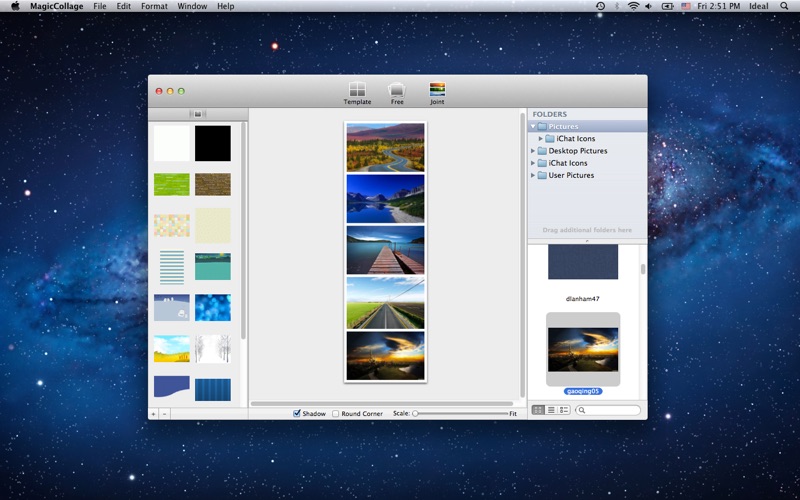
Task: Switch photo browser to list view
Action: [551, 410]
